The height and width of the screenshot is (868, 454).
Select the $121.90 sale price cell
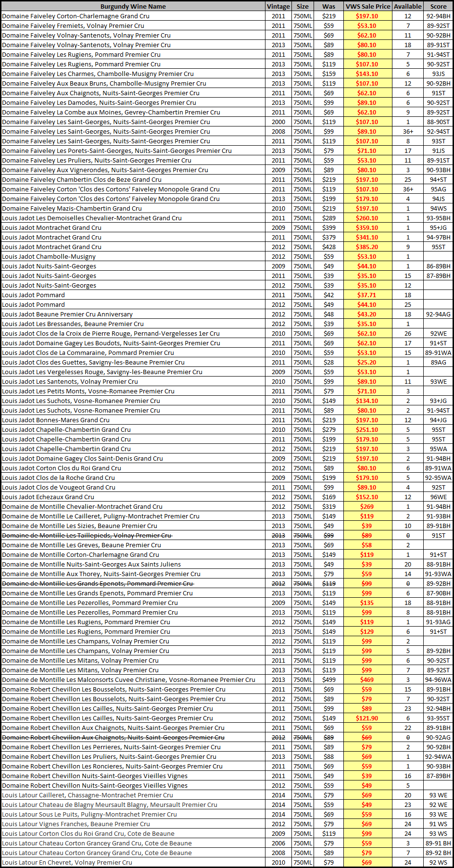(367, 718)
